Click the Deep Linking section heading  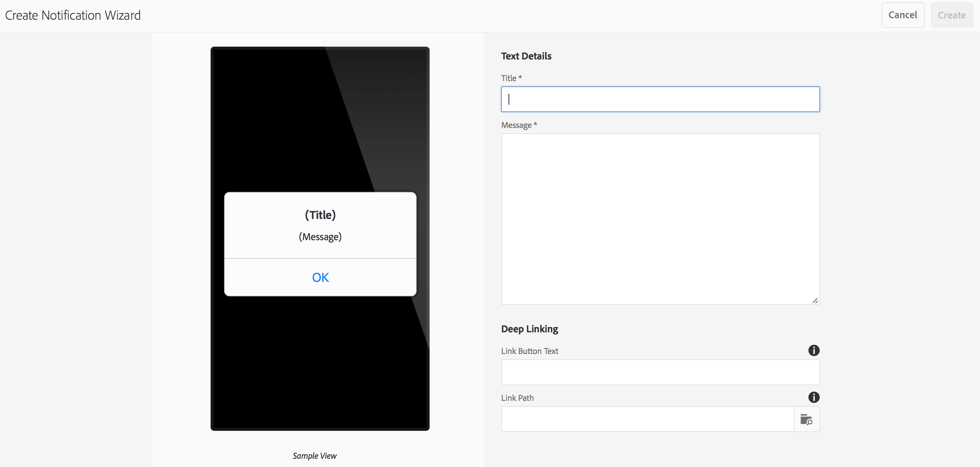click(x=529, y=329)
